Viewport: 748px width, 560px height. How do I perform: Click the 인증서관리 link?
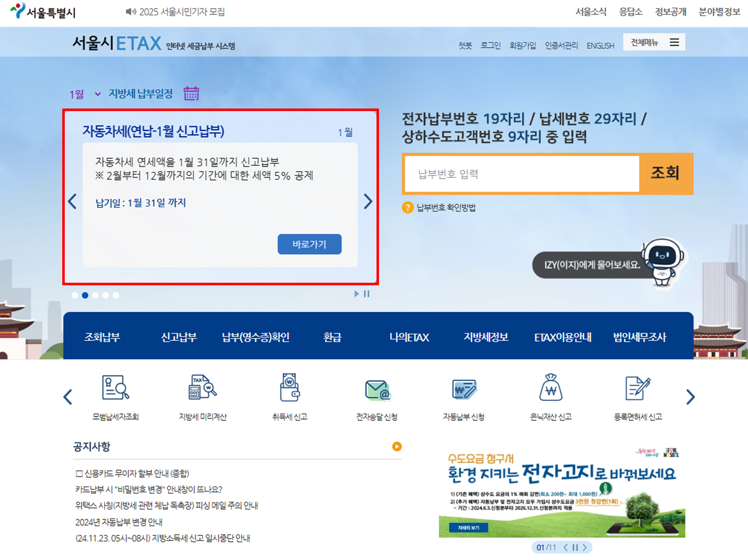(561, 45)
